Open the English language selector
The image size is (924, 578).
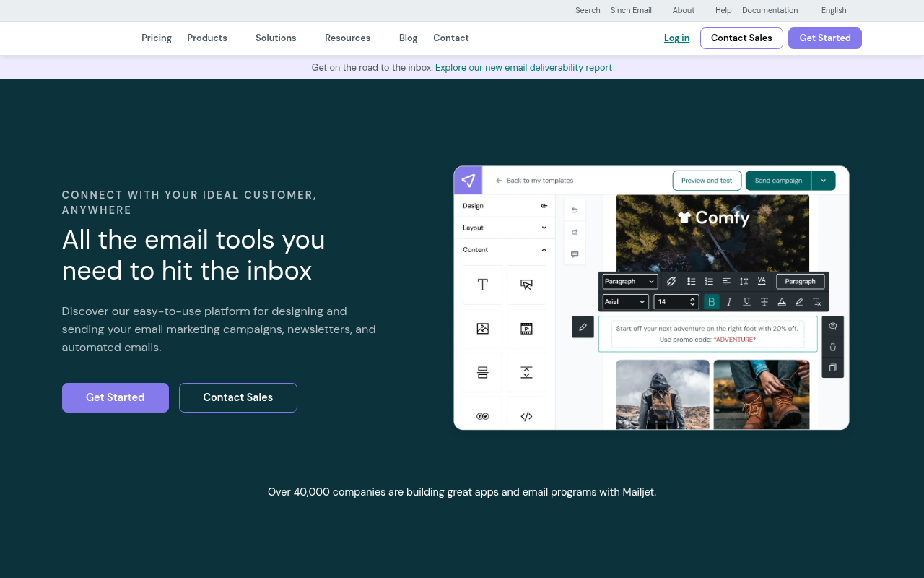834,10
